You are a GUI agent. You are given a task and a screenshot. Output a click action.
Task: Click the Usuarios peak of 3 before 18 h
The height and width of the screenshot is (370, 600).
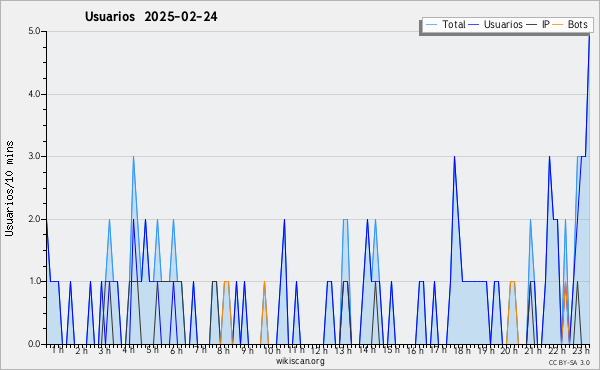pos(454,157)
